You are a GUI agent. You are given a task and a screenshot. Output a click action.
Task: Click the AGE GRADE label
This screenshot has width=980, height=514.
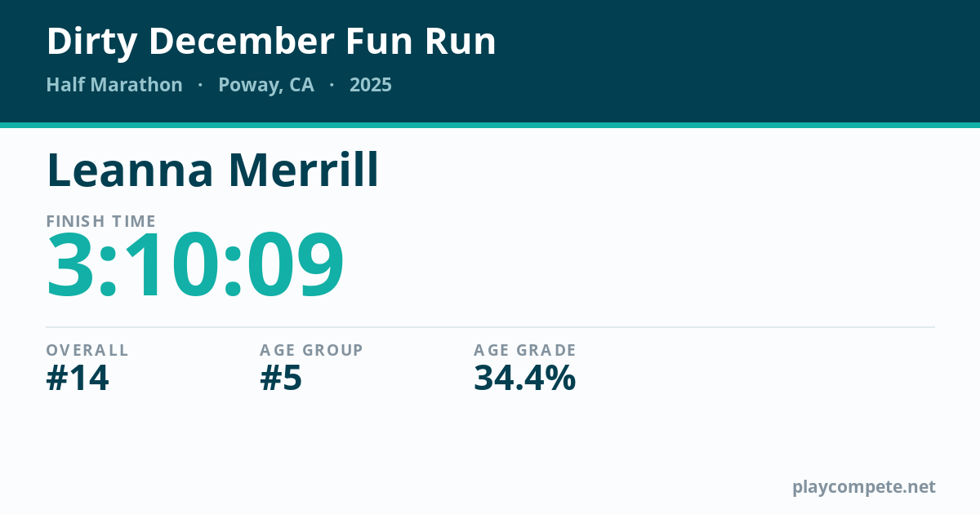coord(525,350)
